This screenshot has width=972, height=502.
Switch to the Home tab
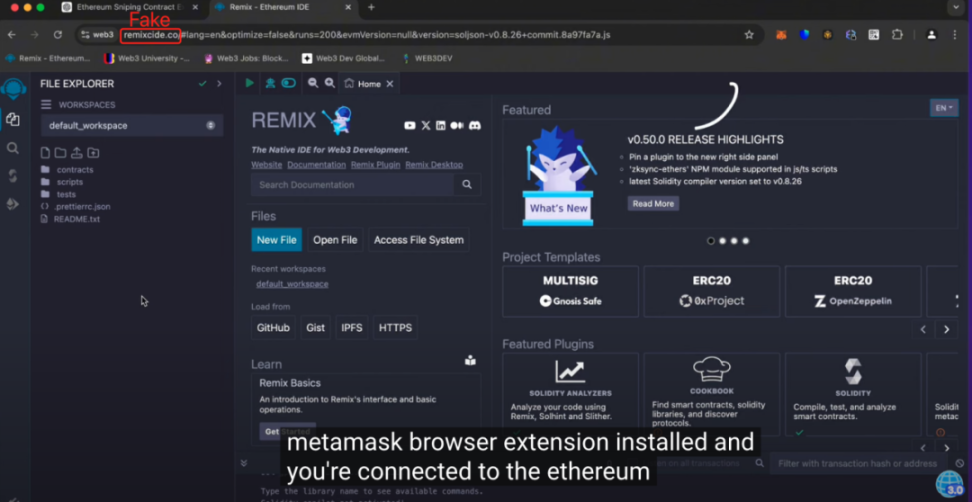point(363,84)
